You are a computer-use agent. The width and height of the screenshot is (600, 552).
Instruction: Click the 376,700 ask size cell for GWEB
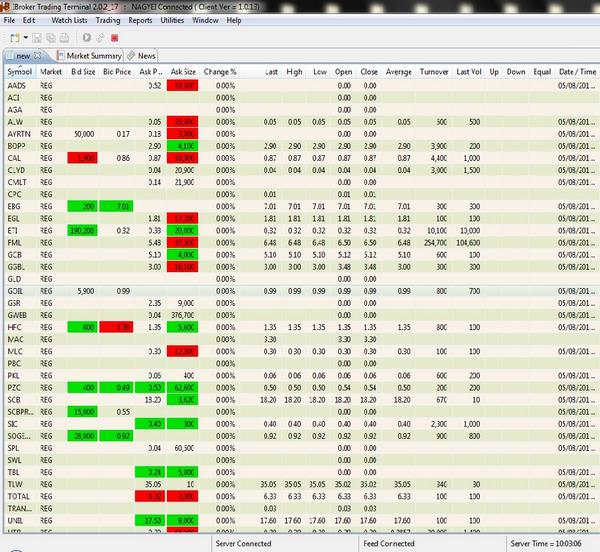pos(183,315)
